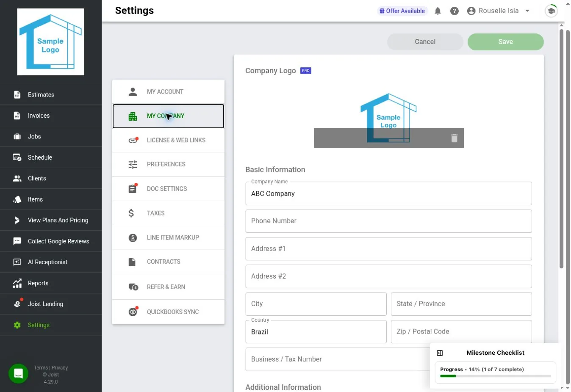Click the Items tag icon
Viewport: 571px width, 392px height.
[17, 199]
